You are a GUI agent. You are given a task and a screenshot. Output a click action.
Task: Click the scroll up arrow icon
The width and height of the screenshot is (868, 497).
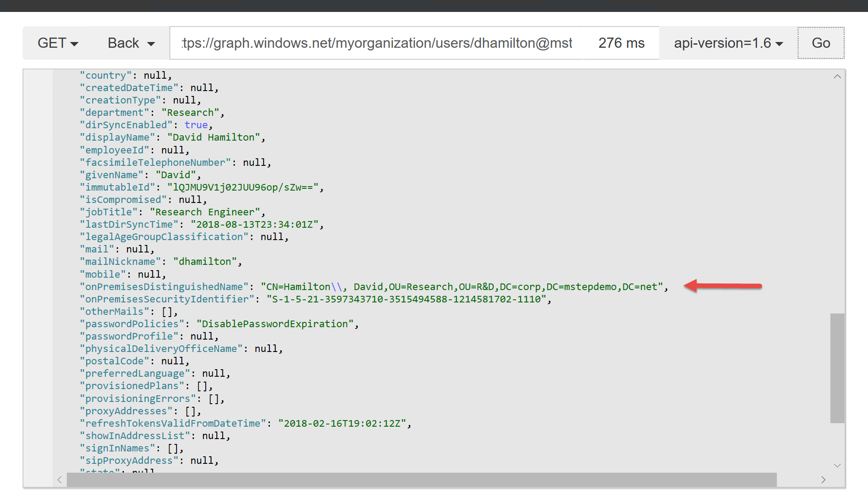tap(837, 76)
